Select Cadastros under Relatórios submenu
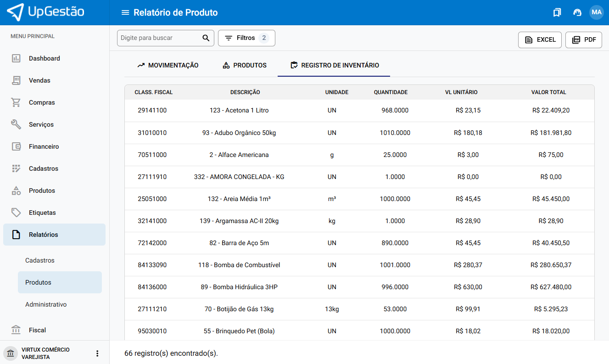Image resolution: width=609 pixels, height=364 pixels. 40,260
